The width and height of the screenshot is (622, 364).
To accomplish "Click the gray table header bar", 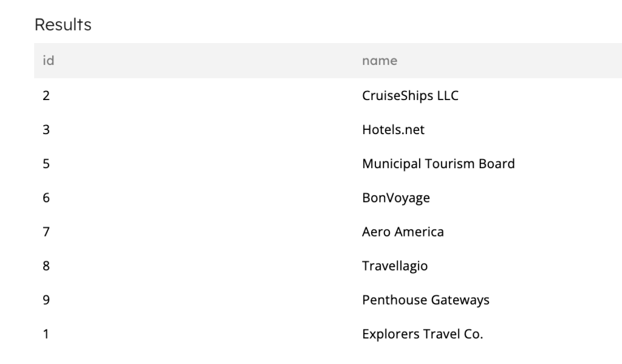I will (x=328, y=61).
